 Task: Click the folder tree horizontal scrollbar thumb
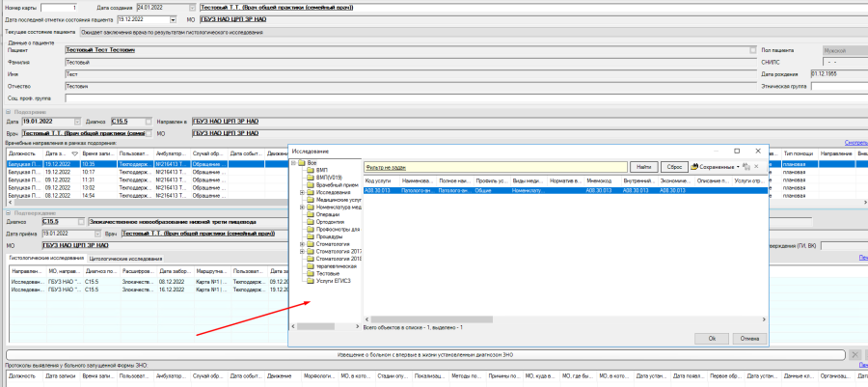point(317,327)
